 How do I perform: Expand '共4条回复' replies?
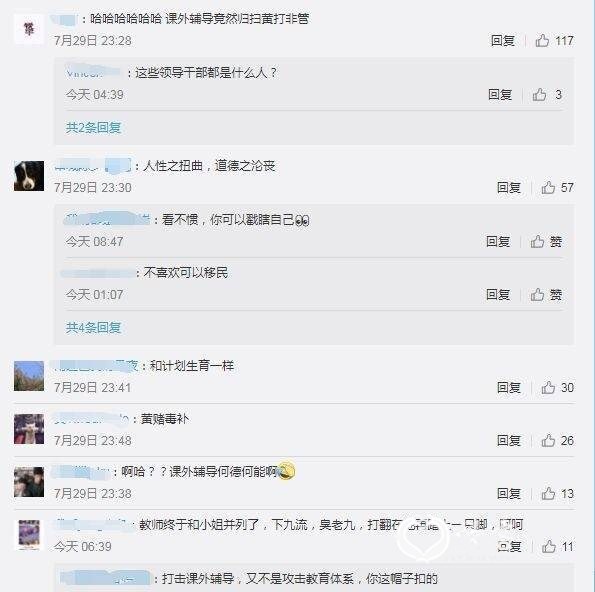(x=93, y=327)
